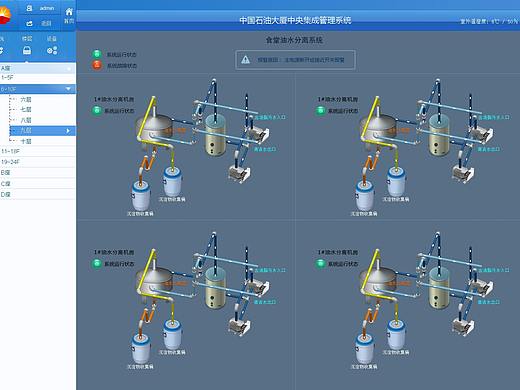Click the admin username text
Screen dimensions: 520x390
click(x=47, y=8)
